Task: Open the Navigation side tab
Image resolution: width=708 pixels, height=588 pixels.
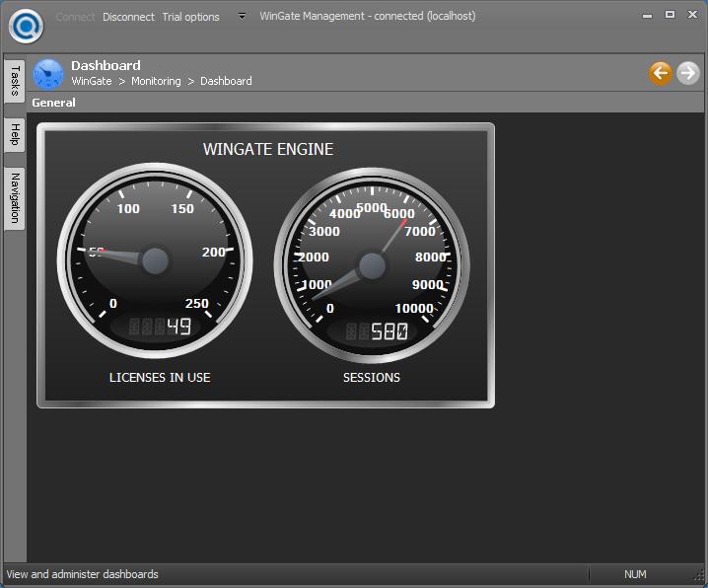Action: click(x=15, y=198)
